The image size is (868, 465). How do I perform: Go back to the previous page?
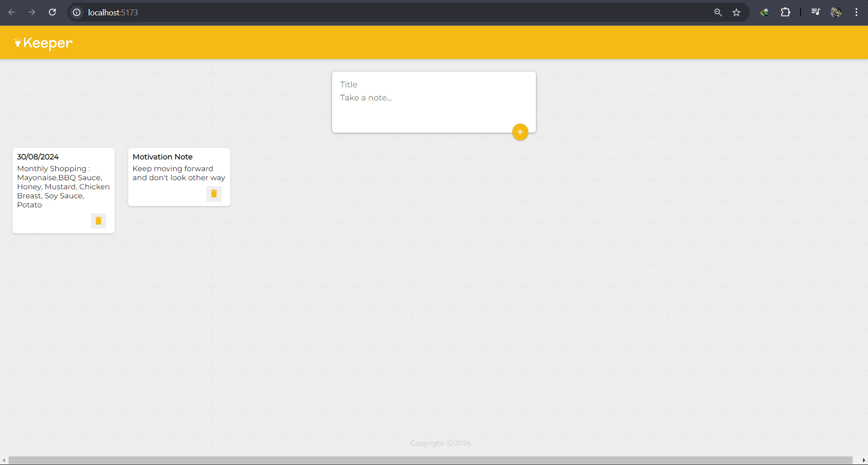coord(12,12)
